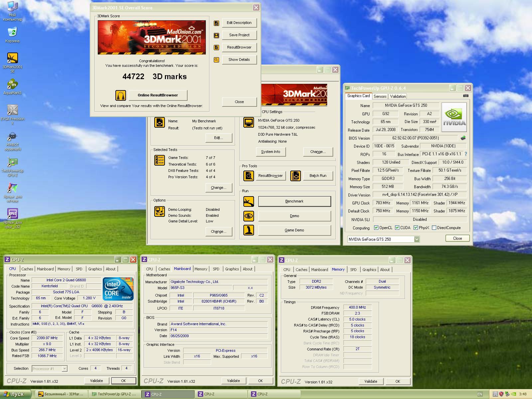Open the wPrime shortcut icon
This screenshot has height=399, width=532.
[12, 193]
